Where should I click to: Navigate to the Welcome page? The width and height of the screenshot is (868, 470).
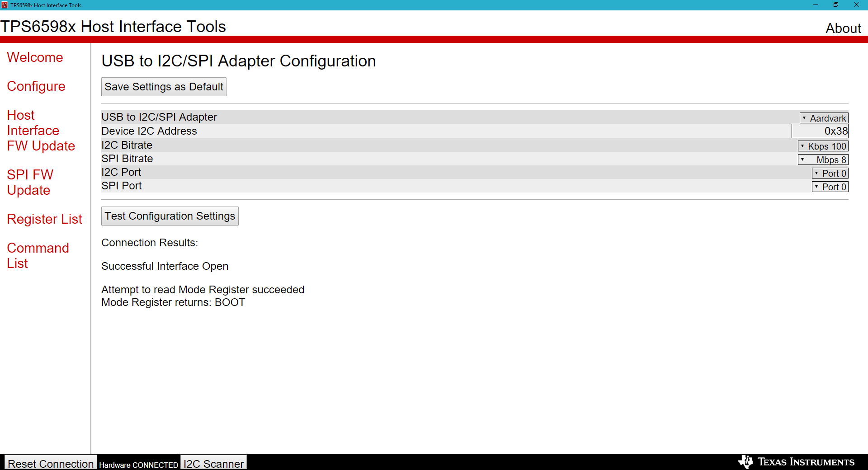[35, 57]
